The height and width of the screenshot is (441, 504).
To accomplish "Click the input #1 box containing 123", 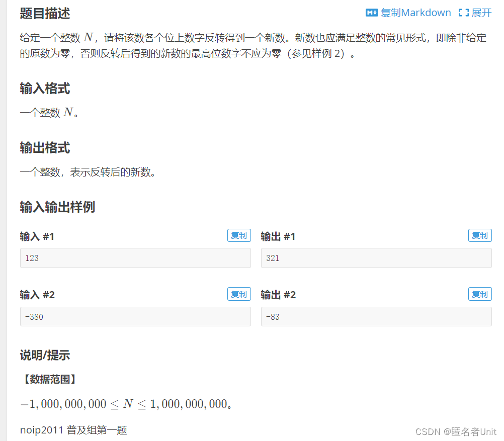I will click(x=135, y=258).
